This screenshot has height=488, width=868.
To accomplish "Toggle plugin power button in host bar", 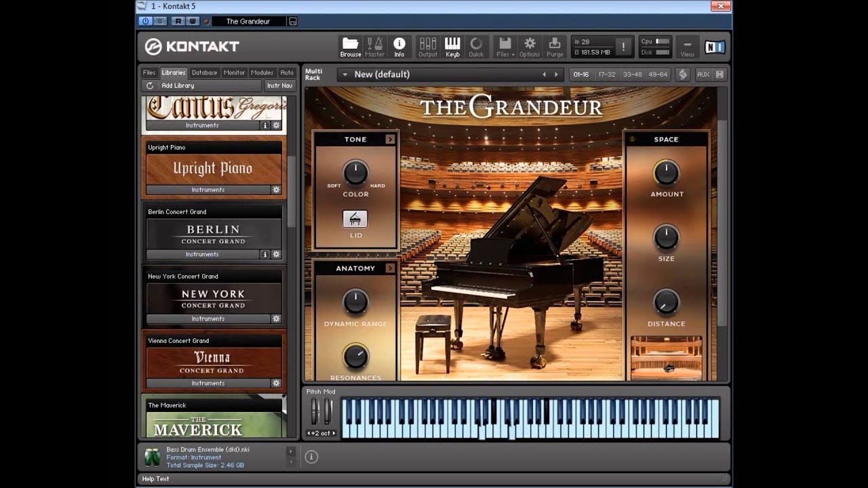I will pyautogui.click(x=146, y=21).
